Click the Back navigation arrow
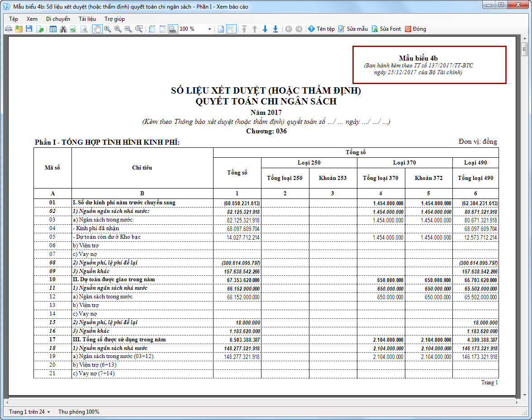This screenshot has height=420, width=532. 289,29
